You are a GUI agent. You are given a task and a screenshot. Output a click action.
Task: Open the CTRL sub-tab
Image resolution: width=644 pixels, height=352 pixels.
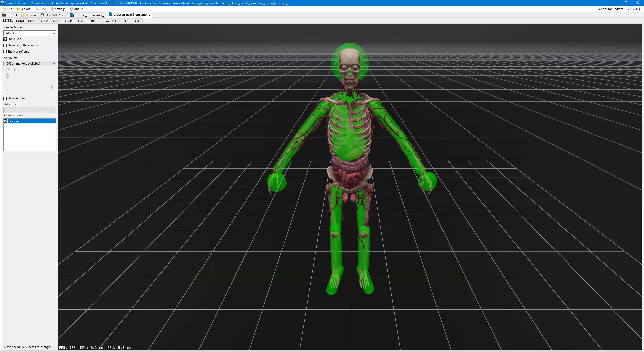(92, 21)
